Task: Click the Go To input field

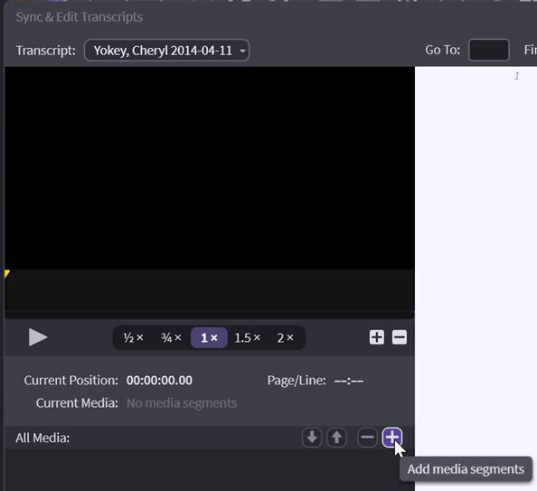Action: pyautogui.click(x=489, y=50)
